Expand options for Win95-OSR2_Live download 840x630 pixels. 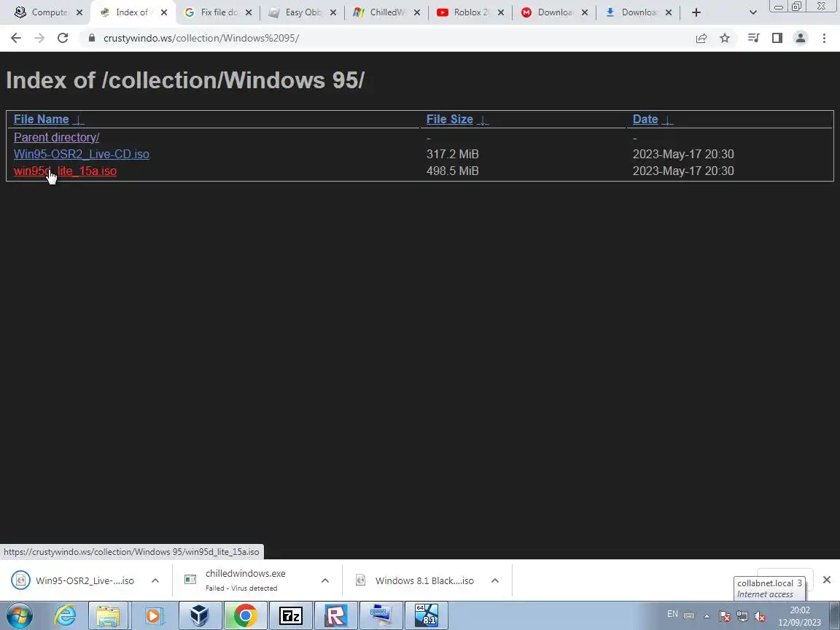click(155, 580)
